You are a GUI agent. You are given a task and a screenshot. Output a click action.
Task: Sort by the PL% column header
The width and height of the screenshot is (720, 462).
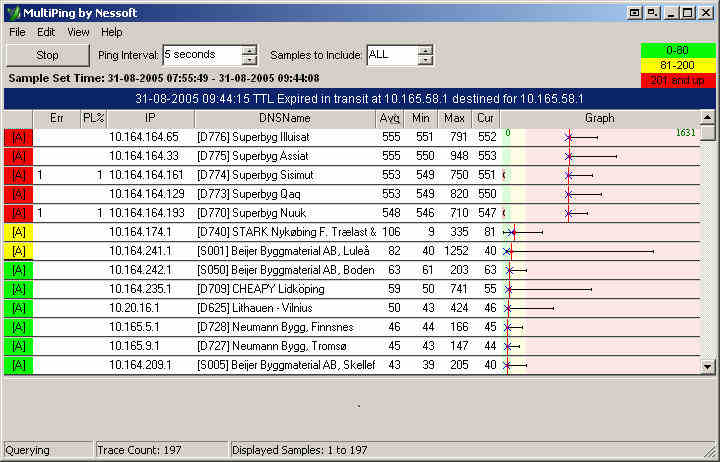click(x=93, y=118)
